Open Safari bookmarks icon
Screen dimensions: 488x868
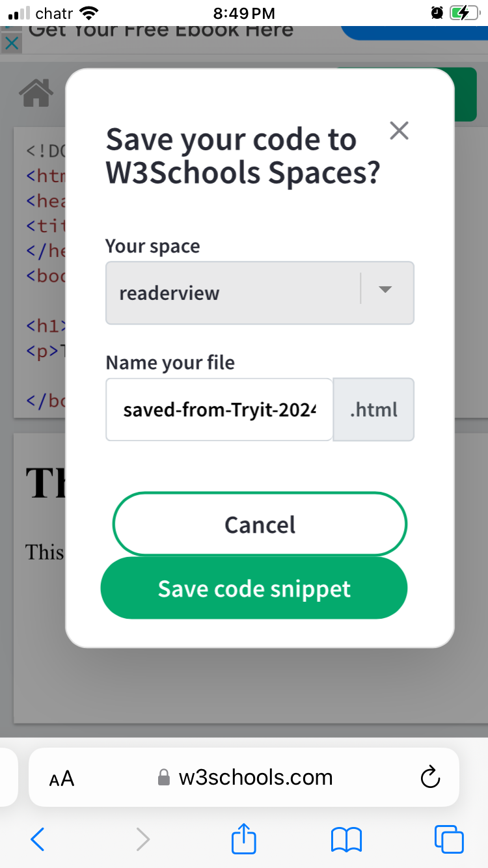pos(346,839)
